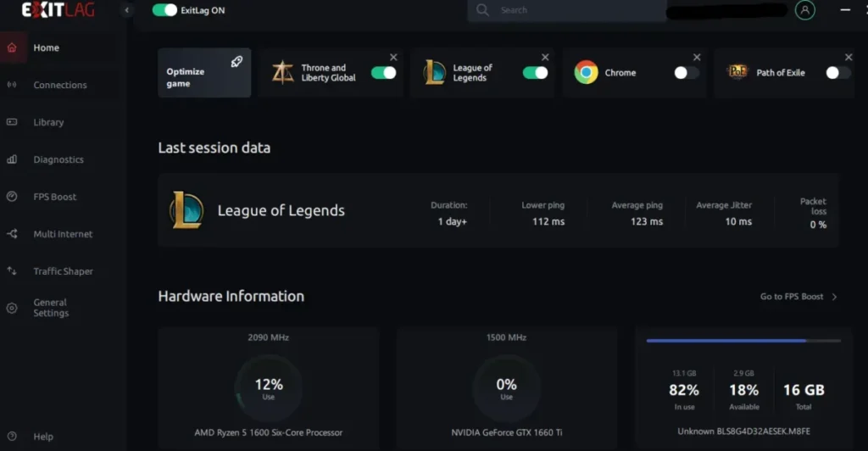Click the 82% In use memory value
The height and width of the screenshot is (451, 868).
click(684, 390)
